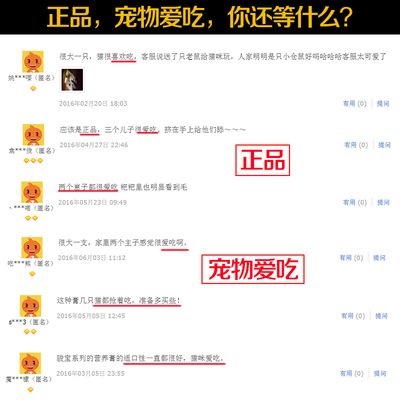Click 提问 on the 02月20日 review

pos(383,104)
